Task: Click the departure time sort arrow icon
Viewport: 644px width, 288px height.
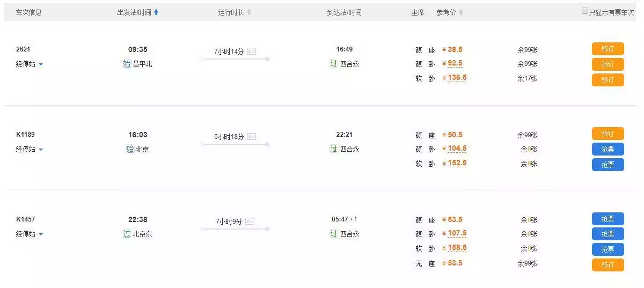Action: coord(156,12)
